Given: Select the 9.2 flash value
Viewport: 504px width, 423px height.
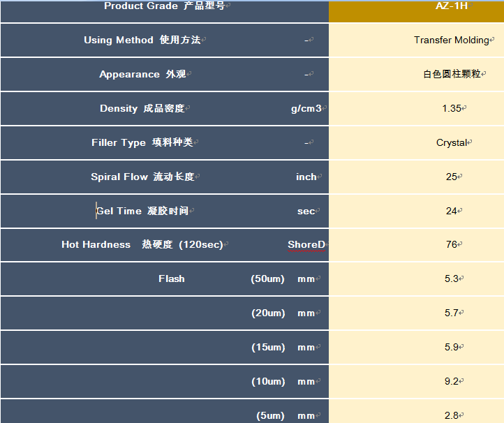Looking at the screenshot, I should pyautogui.click(x=452, y=381).
